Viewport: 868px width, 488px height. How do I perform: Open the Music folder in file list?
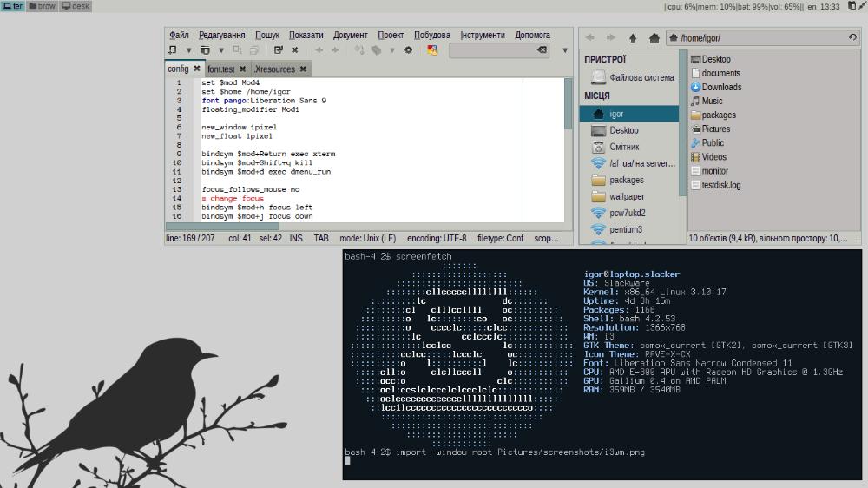(707, 101)
